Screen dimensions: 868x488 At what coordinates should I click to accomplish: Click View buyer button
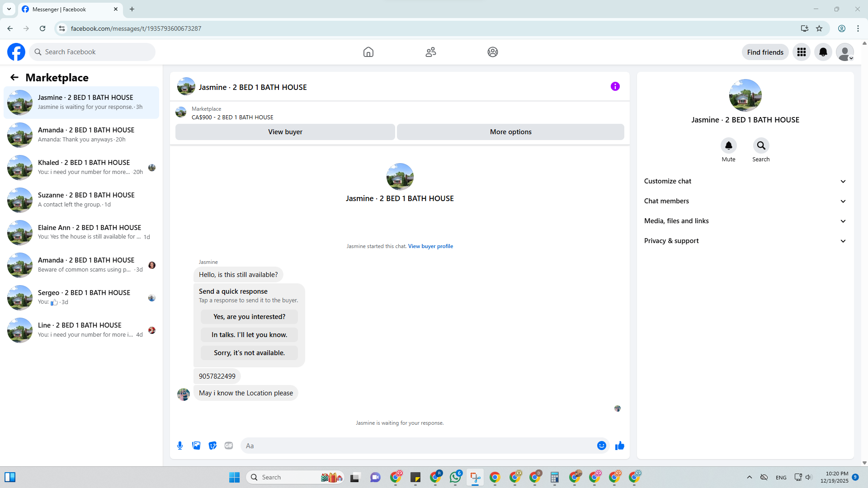pos(285,132)
